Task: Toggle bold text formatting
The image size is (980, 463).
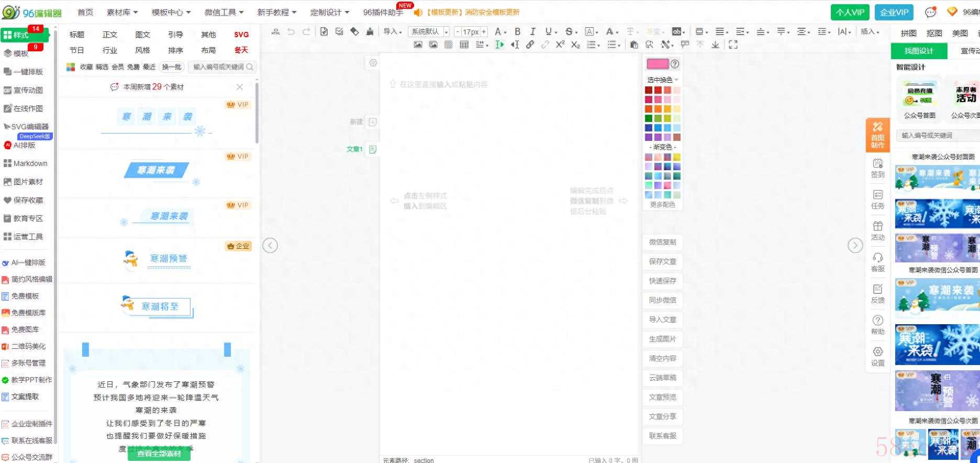Action: (x=517, y=31)
